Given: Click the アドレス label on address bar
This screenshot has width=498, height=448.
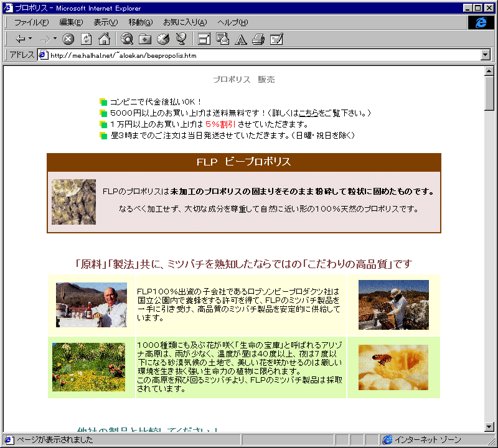Looking at the screenshot, I should point(22,55).
